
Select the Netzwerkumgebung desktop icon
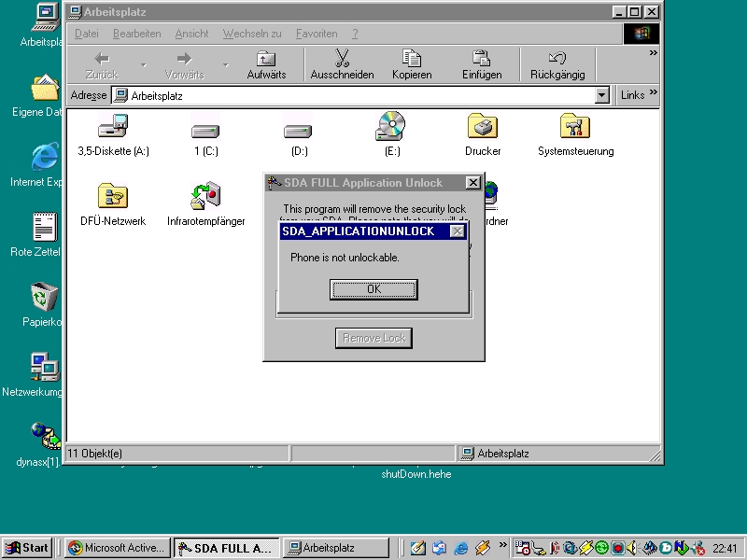point(45,367)
